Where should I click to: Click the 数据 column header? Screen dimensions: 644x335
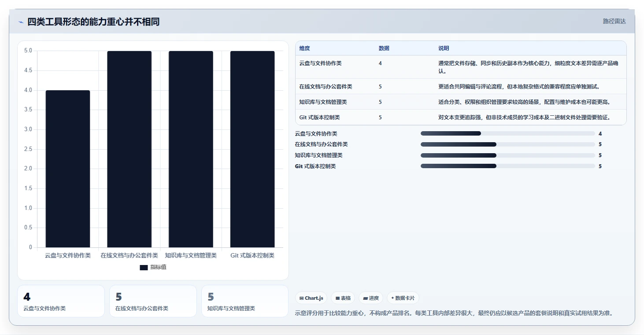point(384,48)
